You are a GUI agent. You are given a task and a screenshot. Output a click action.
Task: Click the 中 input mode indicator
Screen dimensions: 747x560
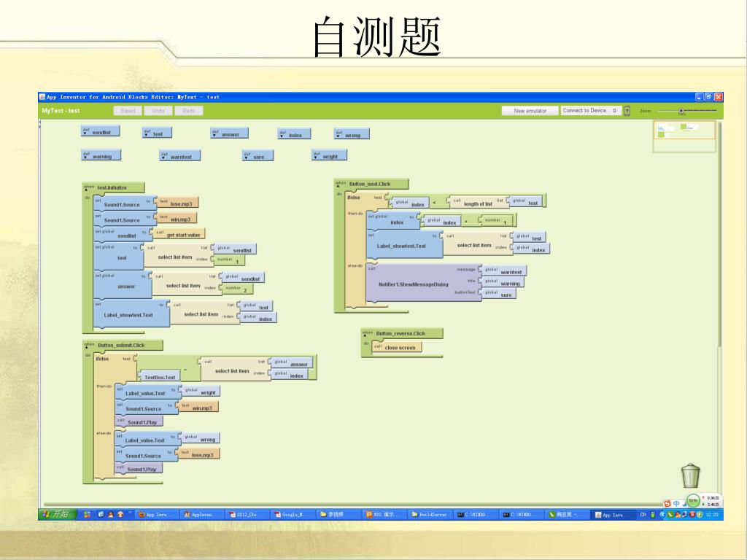point(676,504)
